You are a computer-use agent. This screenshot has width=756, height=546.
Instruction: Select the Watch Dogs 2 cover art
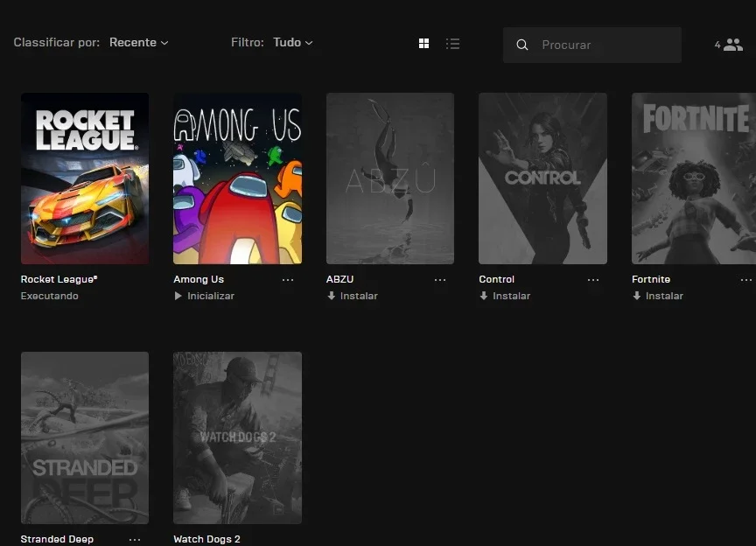click(x=238, y=438)
